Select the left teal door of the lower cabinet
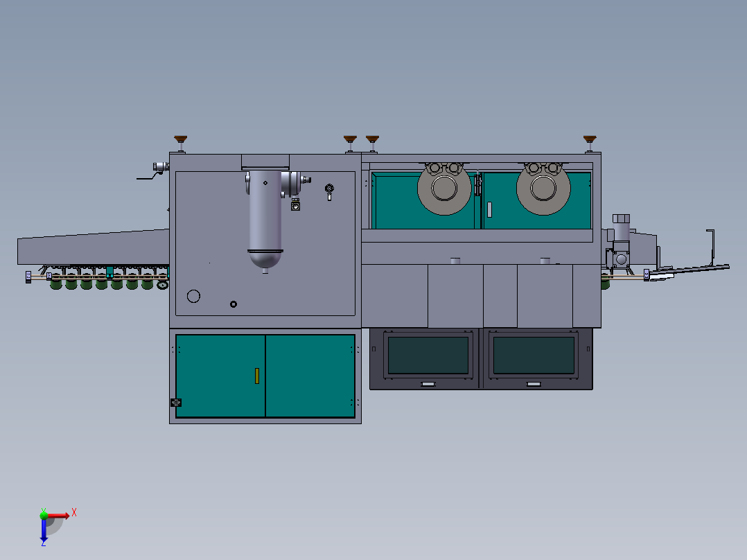747x560 pixels. 220,376
